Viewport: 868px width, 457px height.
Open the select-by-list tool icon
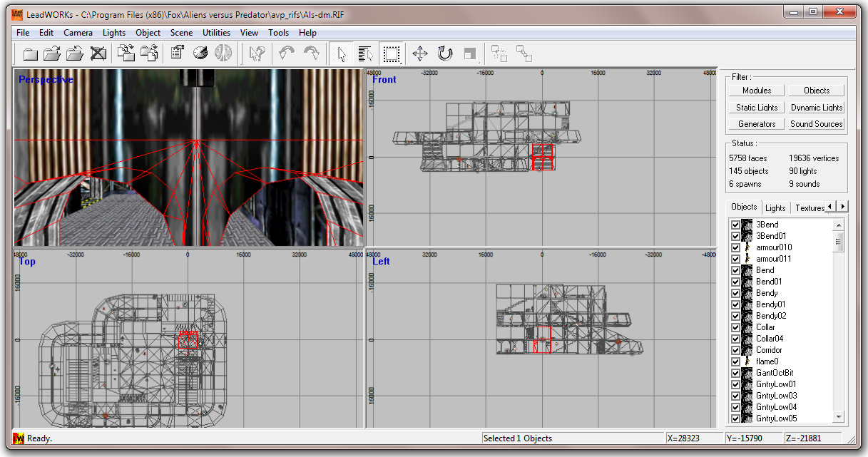366,53
